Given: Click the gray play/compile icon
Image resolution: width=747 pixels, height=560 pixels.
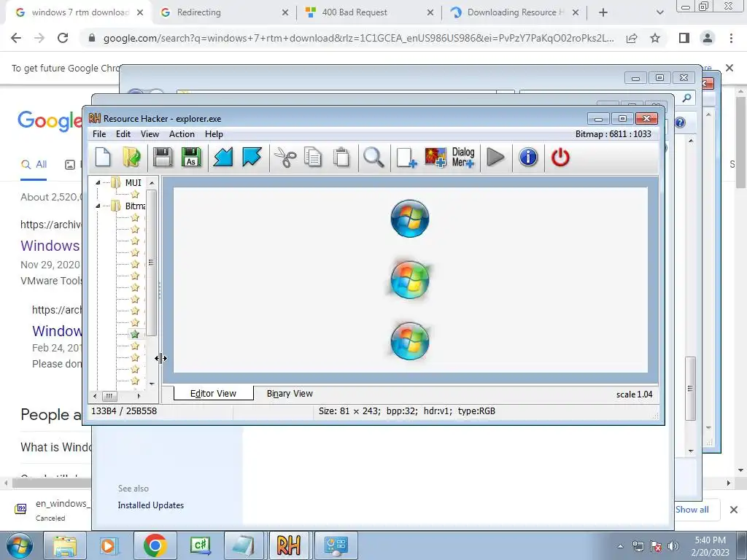Looking at the screenshot, I should [x=495, y=157].
